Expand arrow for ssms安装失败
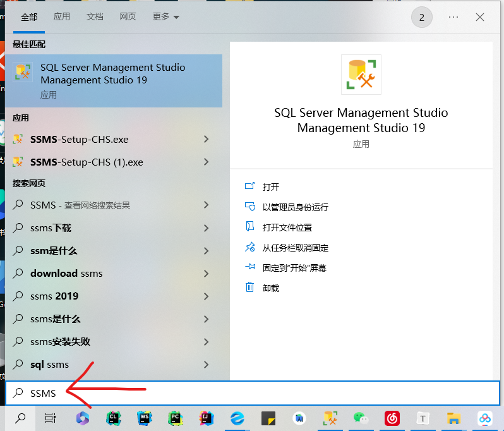This screenshot has width=504, height=431. click(207, 342)
